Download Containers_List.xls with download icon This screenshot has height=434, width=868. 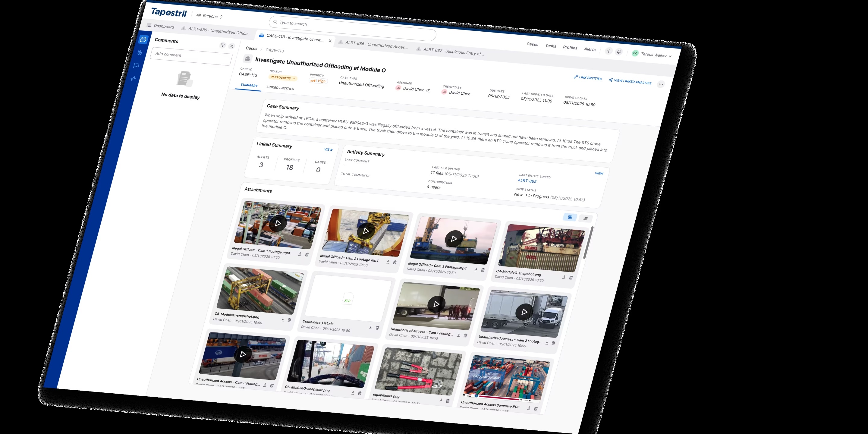[370, 327]
